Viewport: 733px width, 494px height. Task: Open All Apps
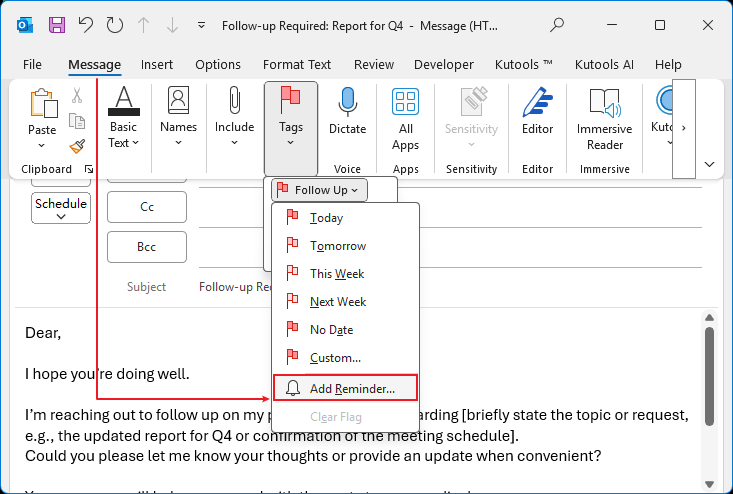click(x=405, y=119)
